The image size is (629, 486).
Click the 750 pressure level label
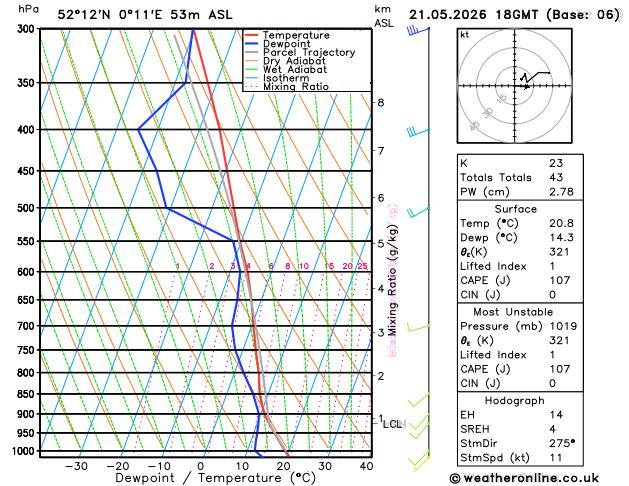coord(28,350)
